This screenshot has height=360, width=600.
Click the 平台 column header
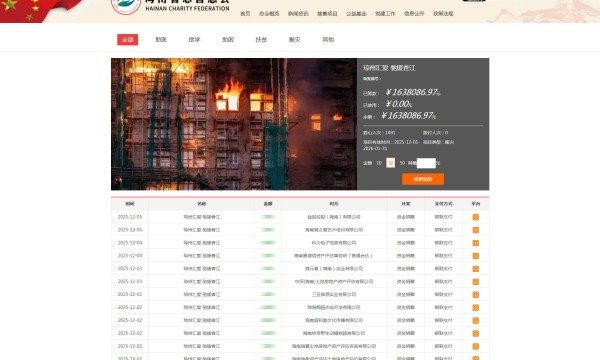(476, 204)
